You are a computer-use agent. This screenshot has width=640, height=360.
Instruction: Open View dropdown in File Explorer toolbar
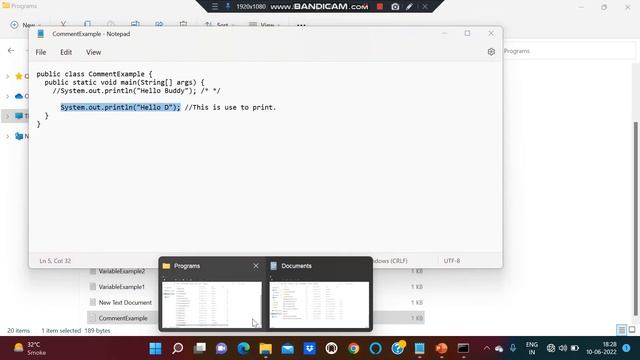(264, 25)
